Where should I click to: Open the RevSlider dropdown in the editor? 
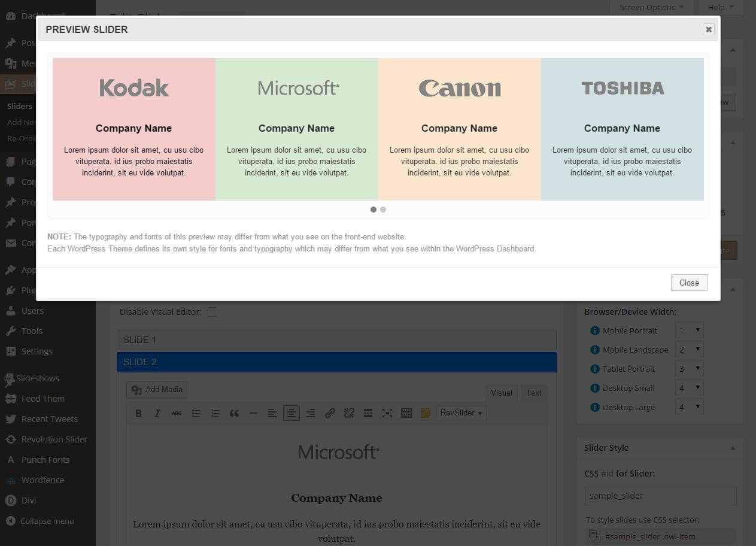tap(461, 412)
